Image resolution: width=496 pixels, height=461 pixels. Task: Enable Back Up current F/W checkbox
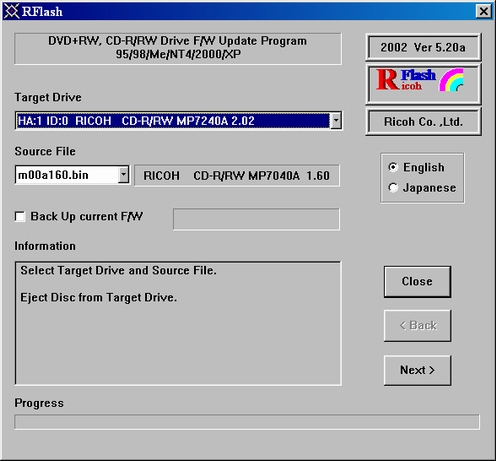pos(20,217)
